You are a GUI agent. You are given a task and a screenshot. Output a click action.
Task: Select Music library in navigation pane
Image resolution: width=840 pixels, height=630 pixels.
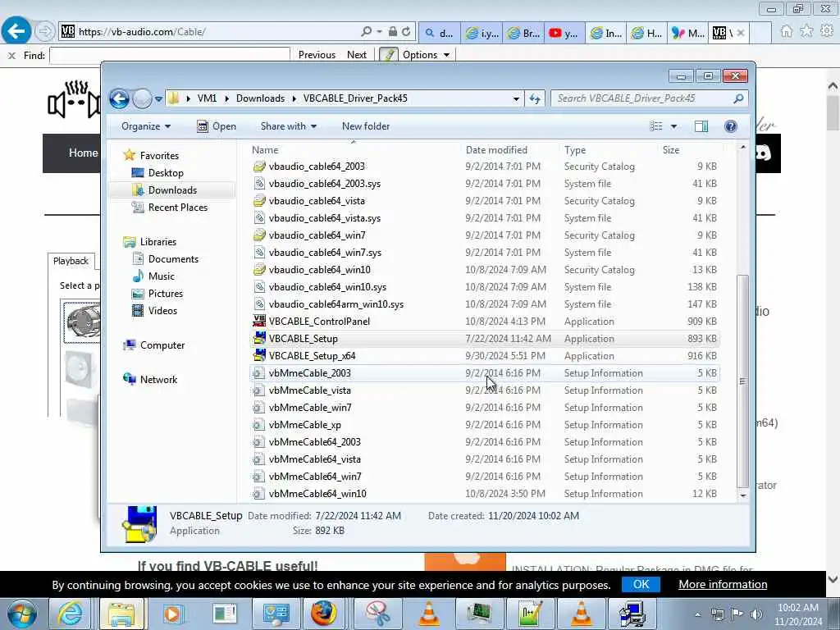click(x=161, y=276)
